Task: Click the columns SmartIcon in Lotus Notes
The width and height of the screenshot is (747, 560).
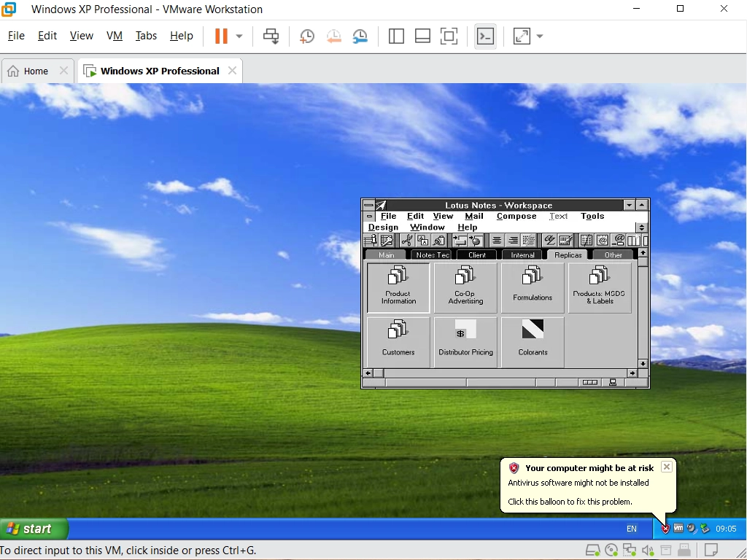Action: click(x=634, y=241)
